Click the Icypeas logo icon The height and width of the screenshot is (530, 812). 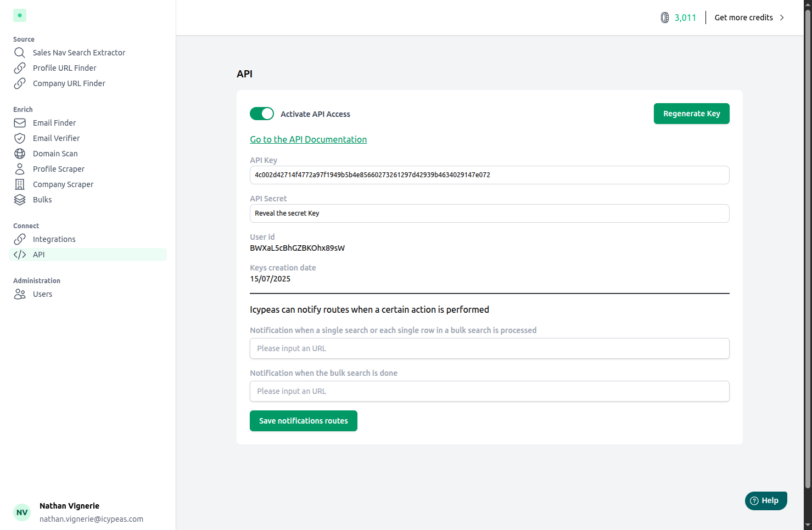tap(20, 15)
